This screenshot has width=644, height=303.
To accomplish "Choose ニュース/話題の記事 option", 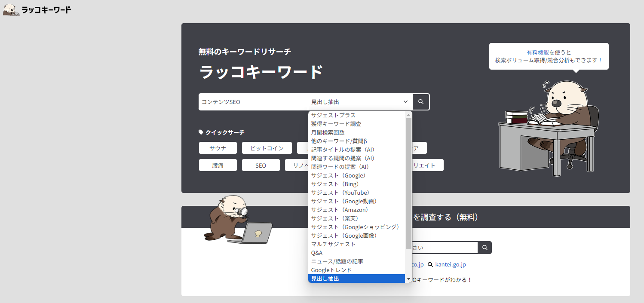I will (x=357, y=261).
